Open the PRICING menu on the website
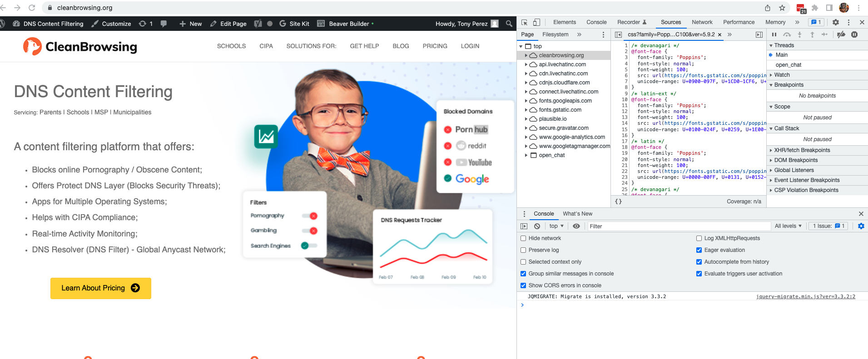Screen dimensions: 868x359 (435, 46)
